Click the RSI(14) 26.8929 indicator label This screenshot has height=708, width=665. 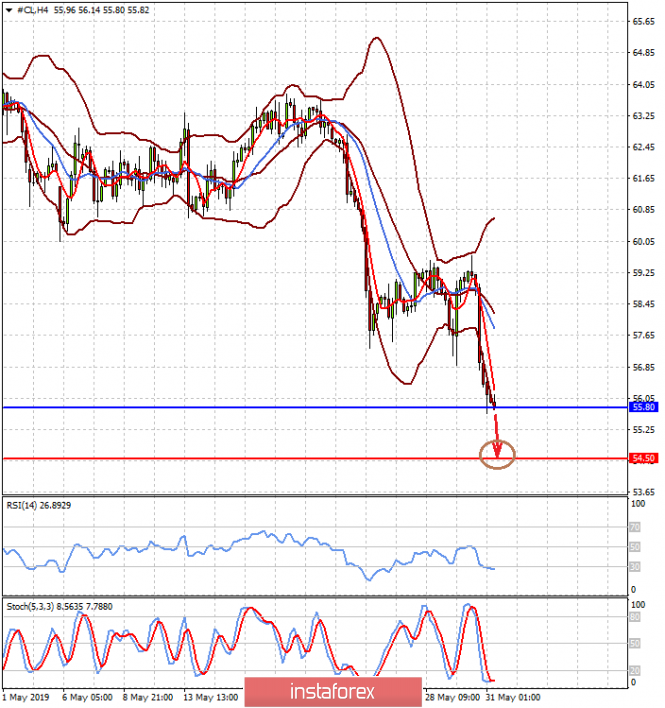click(x=39, y=505)
